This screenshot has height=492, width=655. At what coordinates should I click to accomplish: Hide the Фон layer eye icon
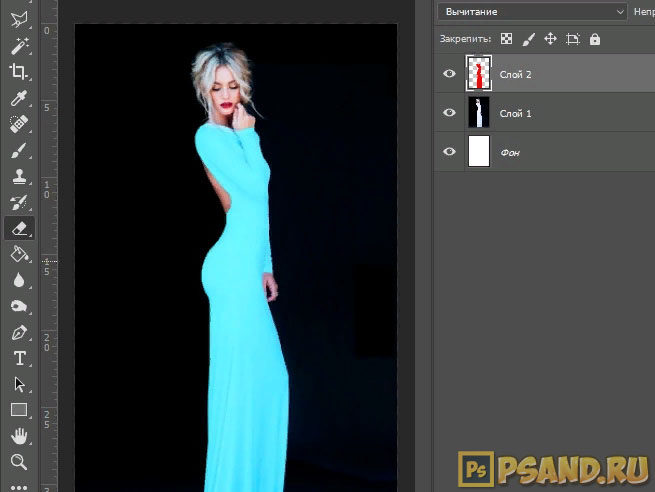(449, 152)
